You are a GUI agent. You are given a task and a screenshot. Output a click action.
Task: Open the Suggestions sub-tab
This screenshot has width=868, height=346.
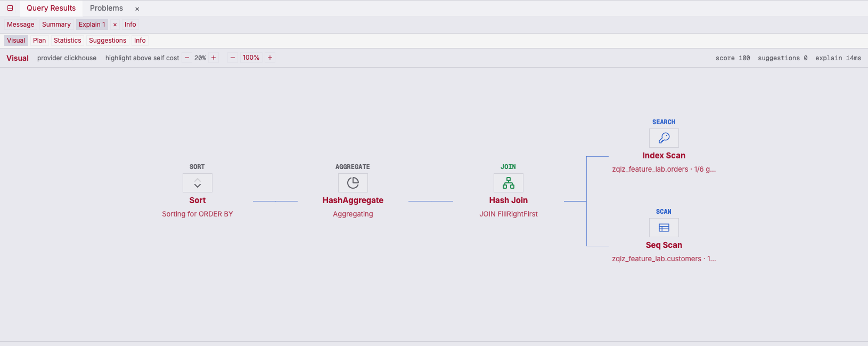click(108, 41)
